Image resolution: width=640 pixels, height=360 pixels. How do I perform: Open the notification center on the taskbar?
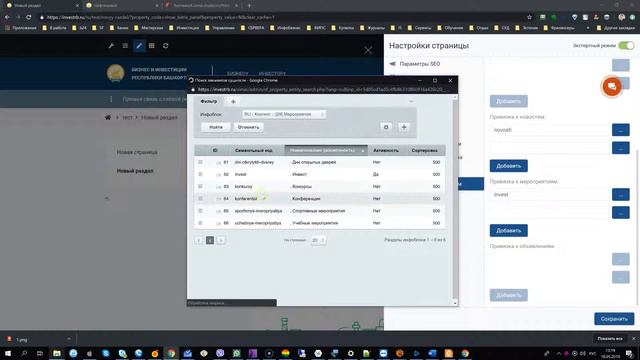click(629, 353)
